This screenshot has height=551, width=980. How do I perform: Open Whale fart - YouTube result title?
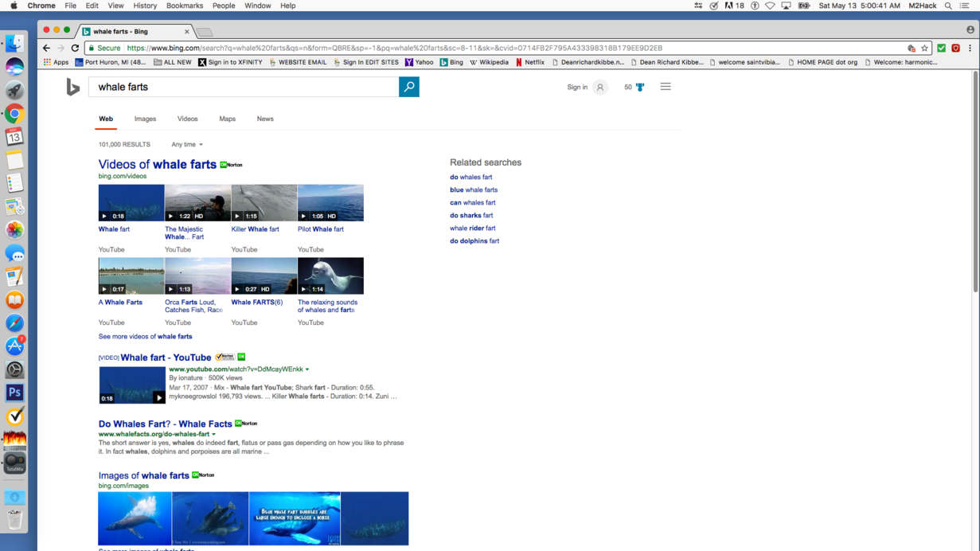(166, 358)
